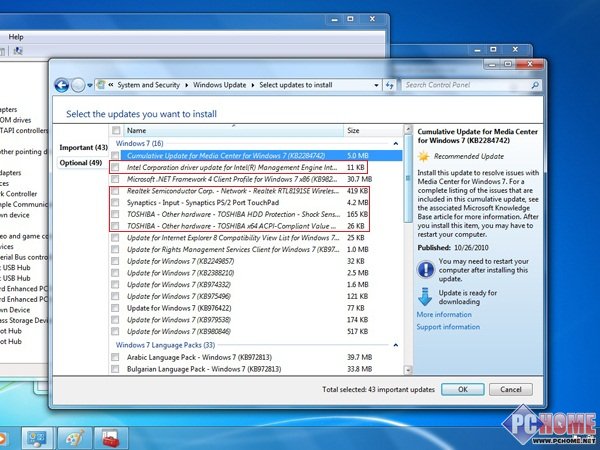The width and height of the screenshot is (600, 450).
Task: Select Update for Windows 7 (KB975496)
Action: click(x=255, y=296)
